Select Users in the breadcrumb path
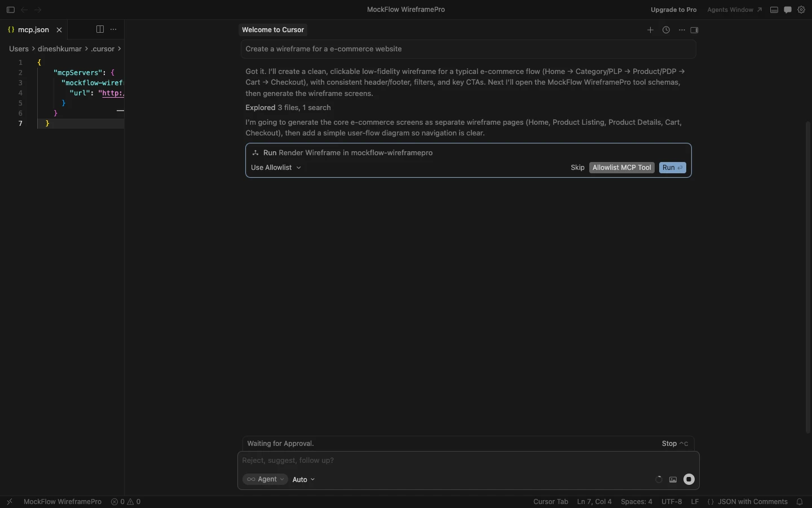The image size is (812, 508). pos(19,49)
